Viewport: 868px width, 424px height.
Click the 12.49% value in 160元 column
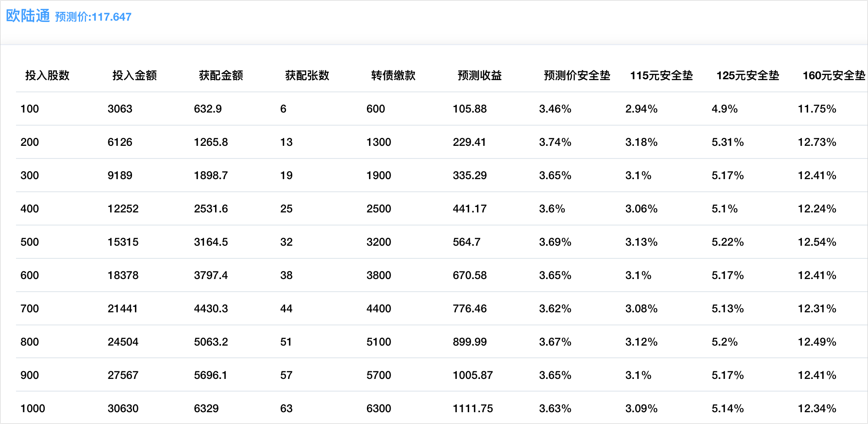click(817, 342)
